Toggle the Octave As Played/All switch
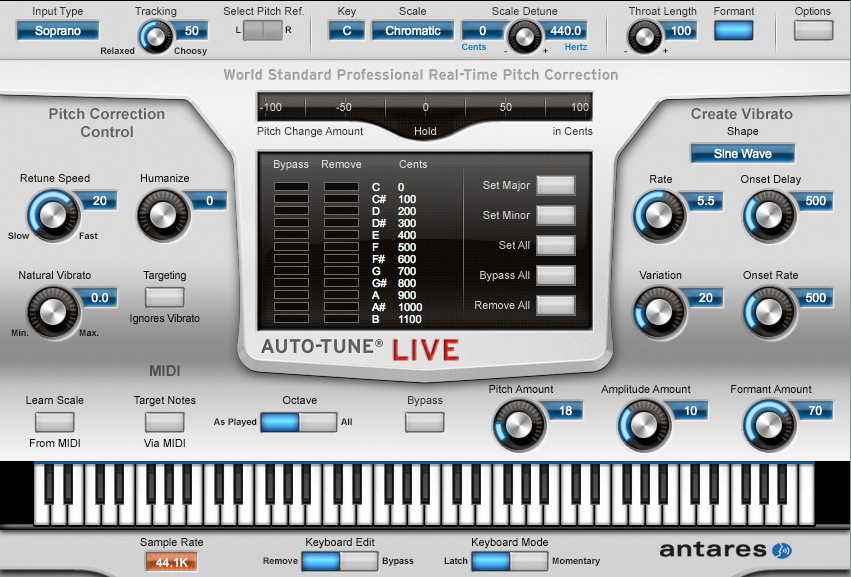The image size is (851, 577). point(299,422)
